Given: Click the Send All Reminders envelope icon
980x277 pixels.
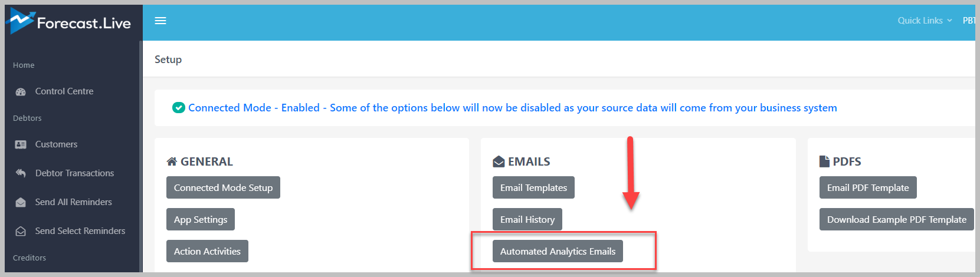Looking at the screenshot, I should (x=21, y=202).
